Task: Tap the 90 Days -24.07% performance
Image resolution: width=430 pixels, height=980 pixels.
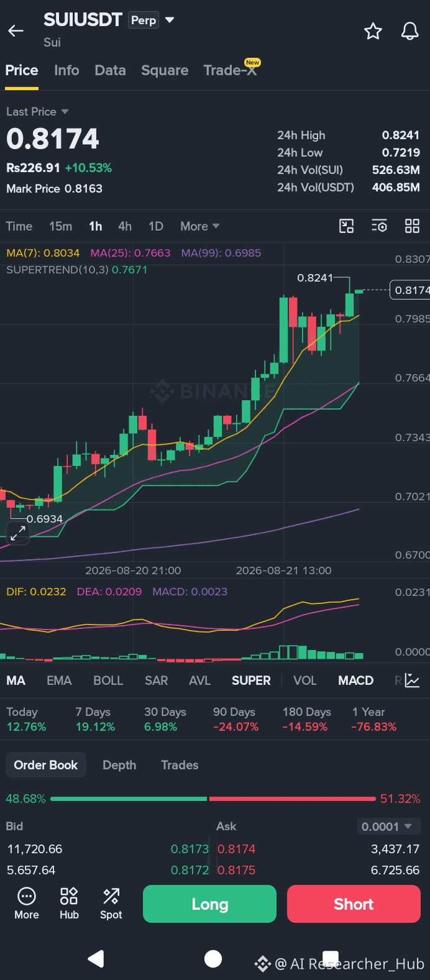Action: point(236,719)
